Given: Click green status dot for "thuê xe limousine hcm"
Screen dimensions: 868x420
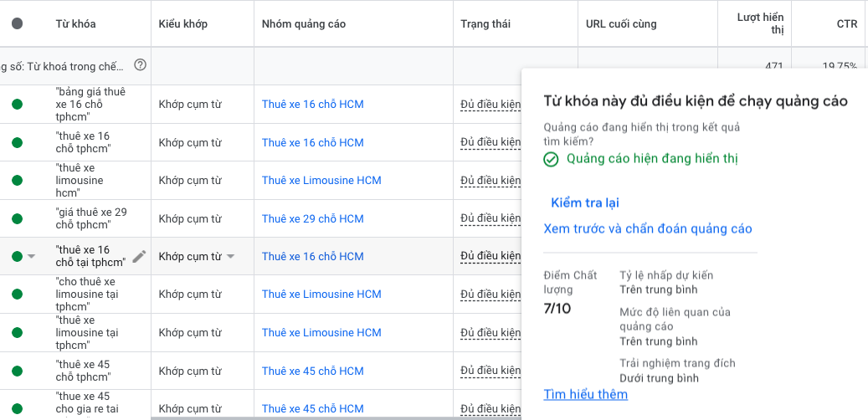Looking at the screenshot, I should coord(17,181).
